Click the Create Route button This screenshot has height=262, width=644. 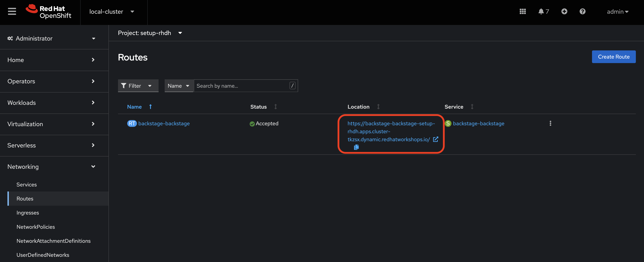(613, 57)
